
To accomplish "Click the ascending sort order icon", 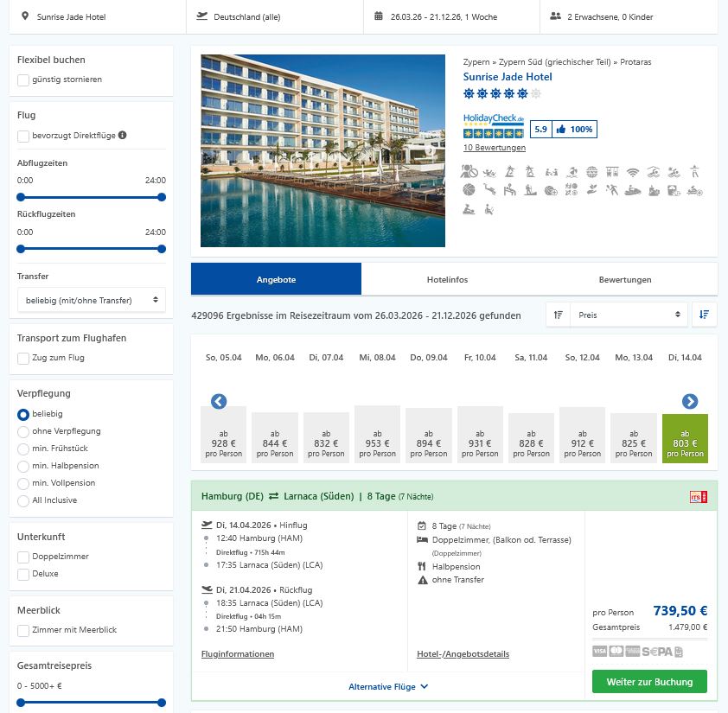I will [x=559, y=315].
